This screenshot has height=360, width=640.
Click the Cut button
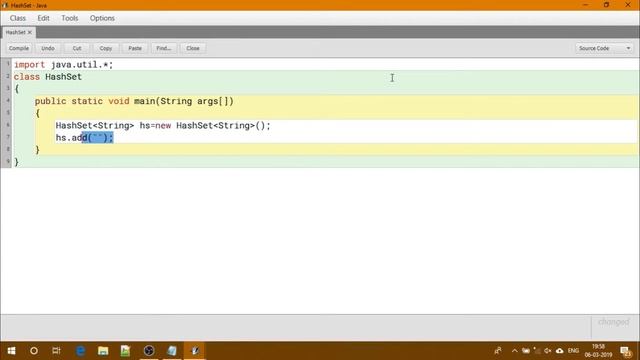click(x=77, y=48)
